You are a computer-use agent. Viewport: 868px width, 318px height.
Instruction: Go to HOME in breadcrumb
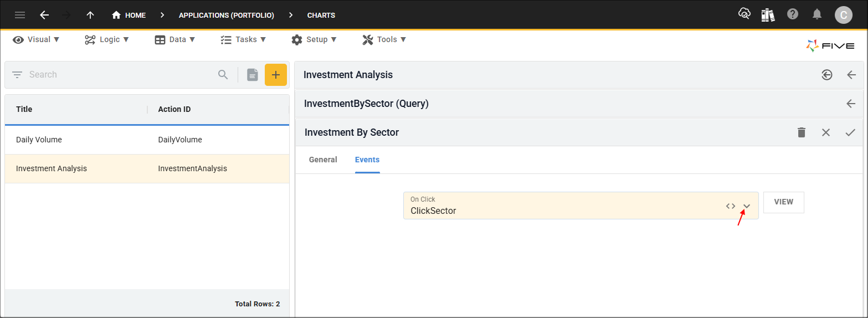[129, 15]
